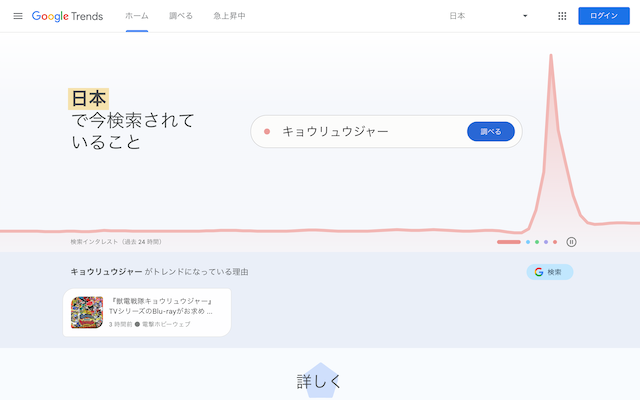
Task: Click the 調べる button in search box
Action: pyautogui.click(x=491, y=131)
